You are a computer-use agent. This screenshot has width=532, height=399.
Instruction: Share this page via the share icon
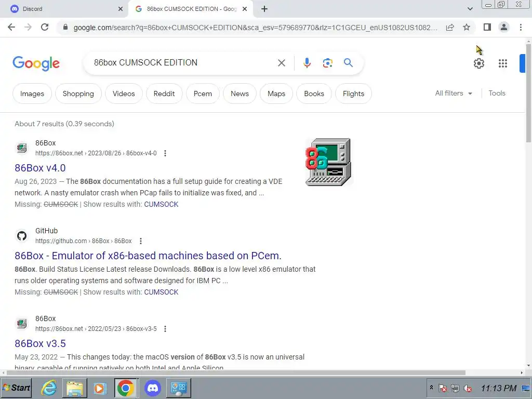[450, 27]
